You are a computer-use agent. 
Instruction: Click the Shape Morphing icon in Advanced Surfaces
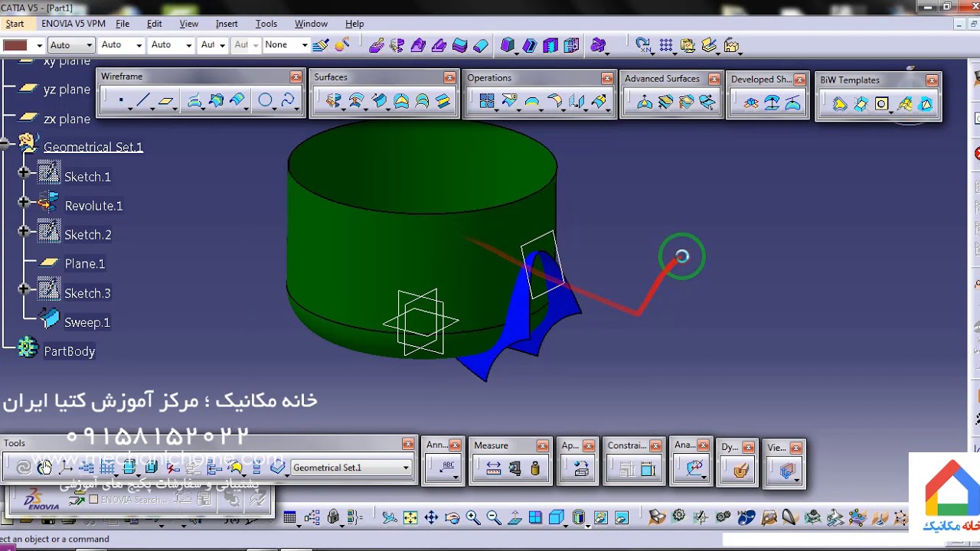(x=707, y=103)
